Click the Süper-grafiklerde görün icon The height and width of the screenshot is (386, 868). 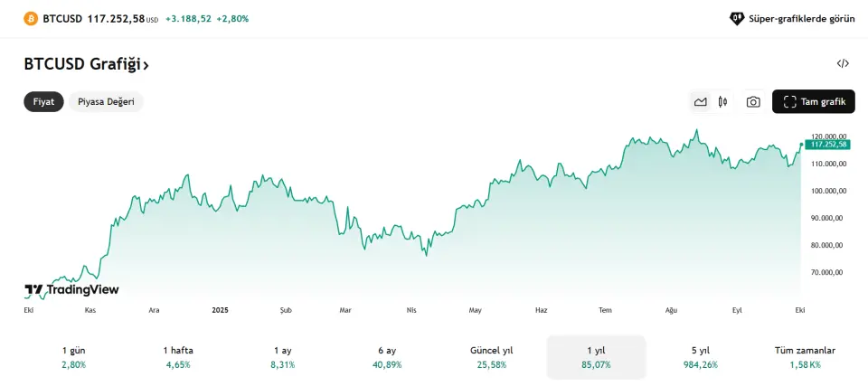(737, 18)
